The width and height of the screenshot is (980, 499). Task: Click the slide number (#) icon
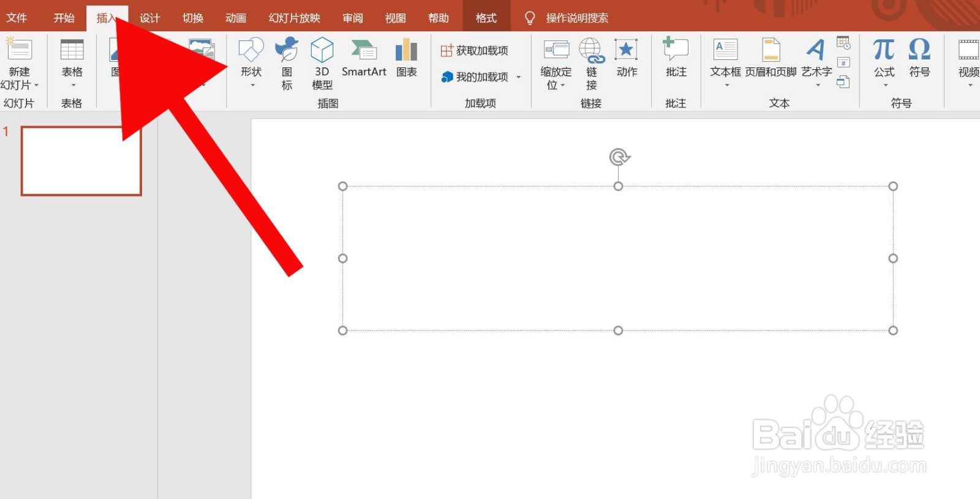(x=843, y=62)
